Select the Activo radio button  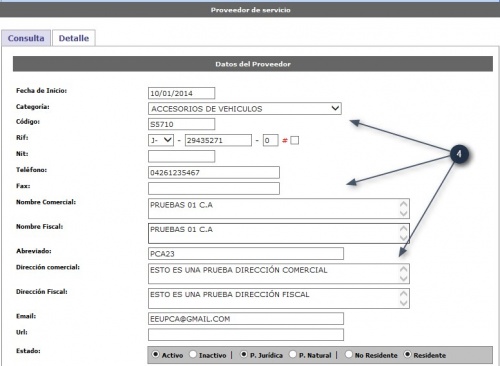tap(155, 354)
